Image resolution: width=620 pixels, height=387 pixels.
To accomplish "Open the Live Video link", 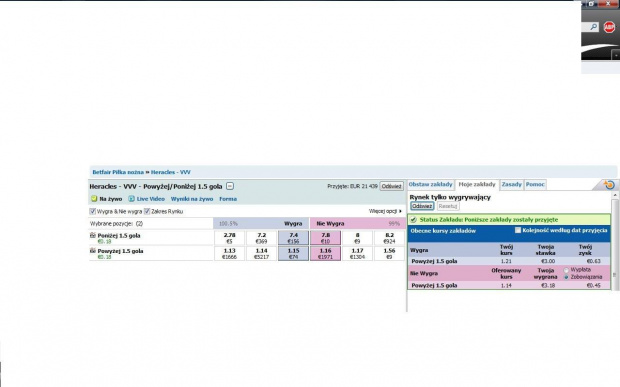I will (151, 199).
